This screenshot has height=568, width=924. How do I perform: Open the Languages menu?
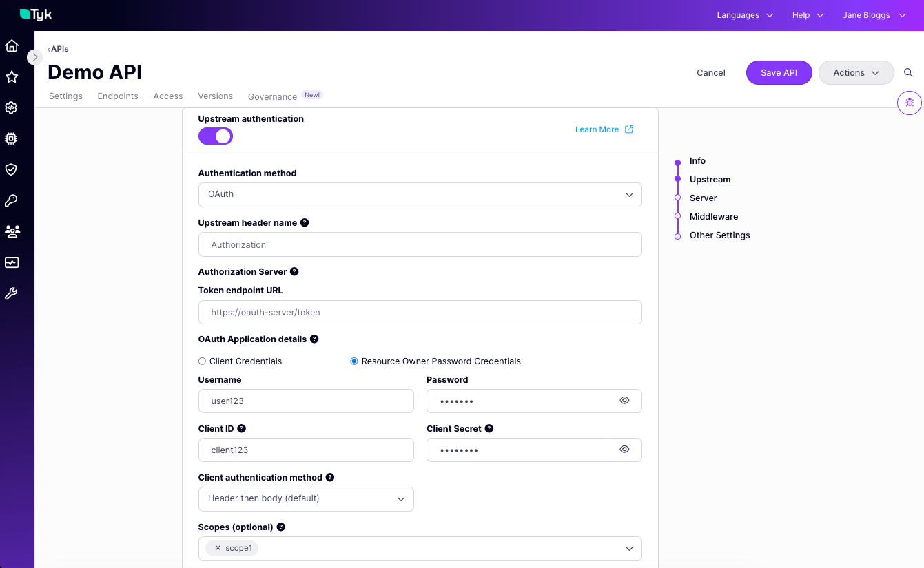(x=745, y=15)
